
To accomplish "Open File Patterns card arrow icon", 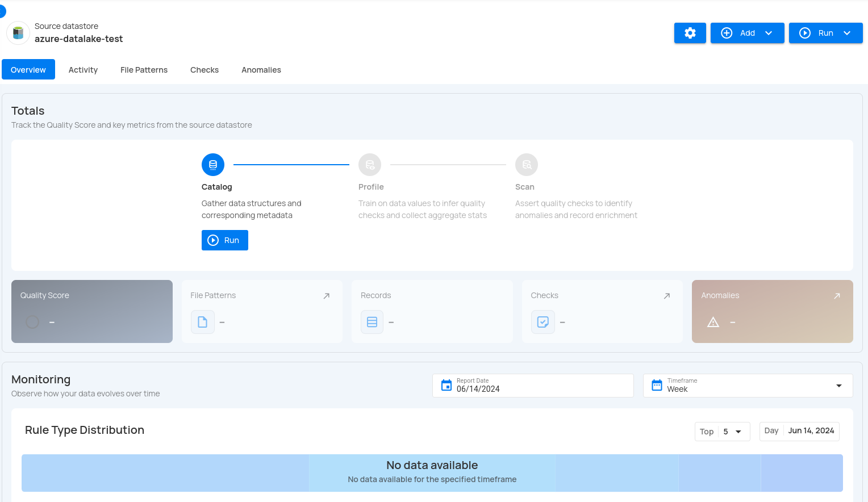I will pyautogui.click(x=327, y=296).
